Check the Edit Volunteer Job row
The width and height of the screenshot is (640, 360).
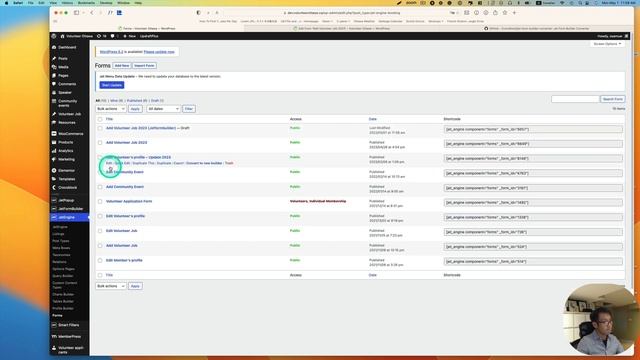100,231
